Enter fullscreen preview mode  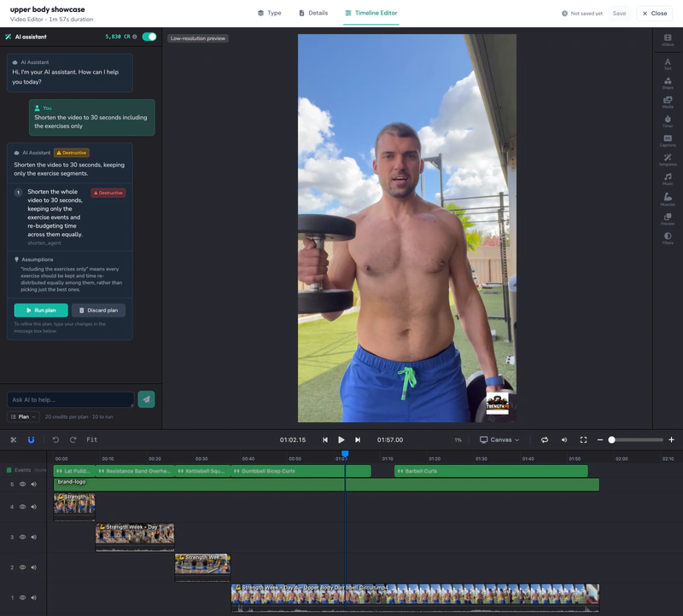pos(583,439)
